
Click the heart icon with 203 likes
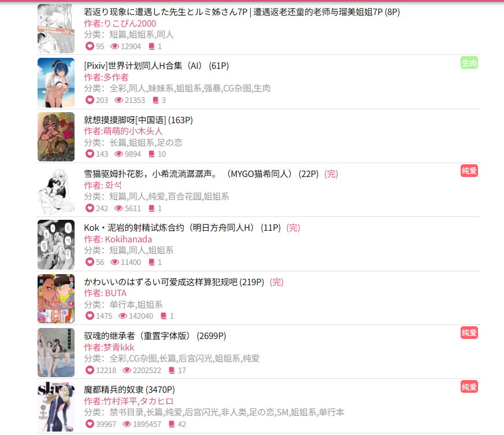[x=90, y=100]
